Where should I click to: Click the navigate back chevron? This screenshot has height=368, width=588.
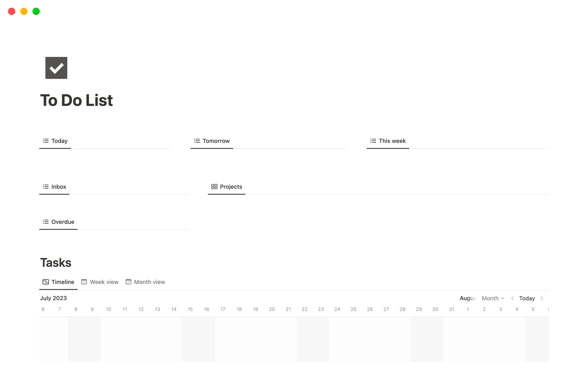(x=512, y=298)
